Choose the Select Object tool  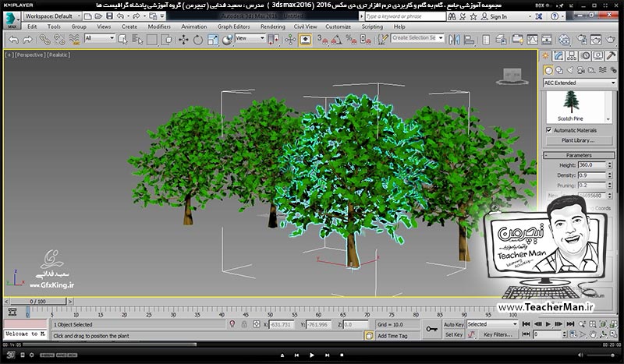(x=123, y=40)
